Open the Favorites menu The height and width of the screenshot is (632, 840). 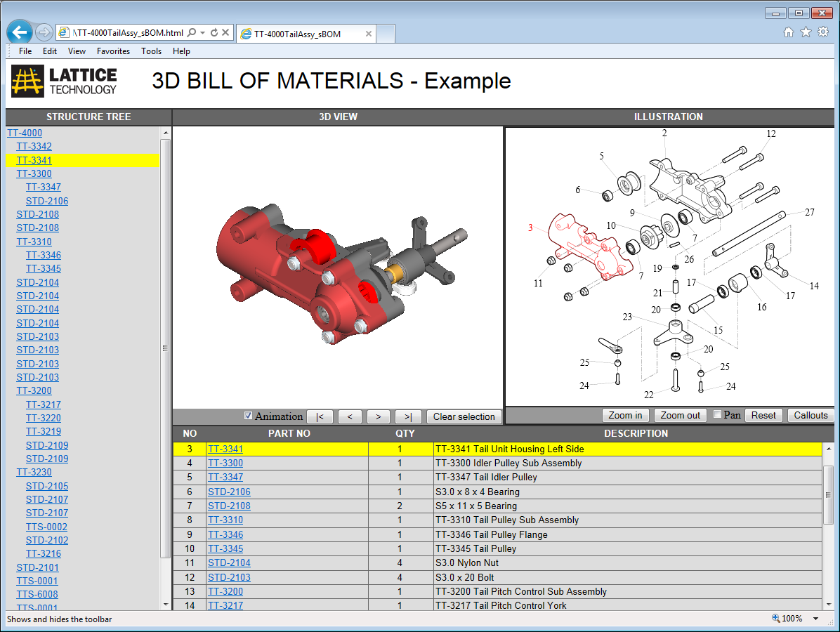(113, 51)
